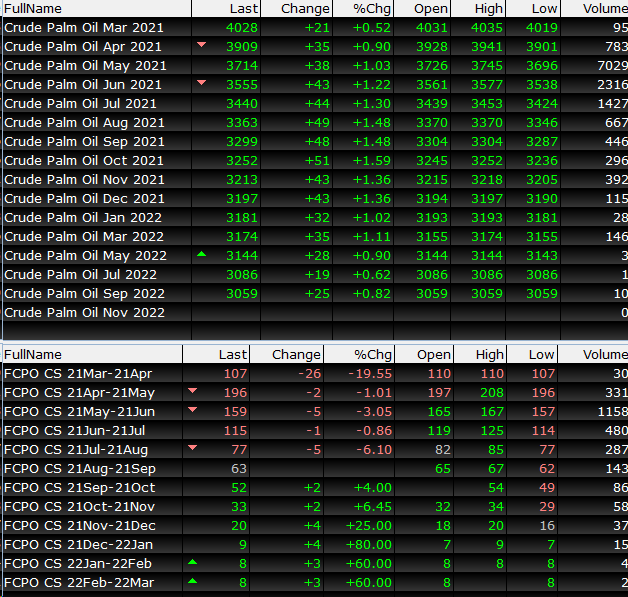The image size is (628, 597).
Task: Click the 1158 volume for 21May-21Jun
Action: point(613,412)
